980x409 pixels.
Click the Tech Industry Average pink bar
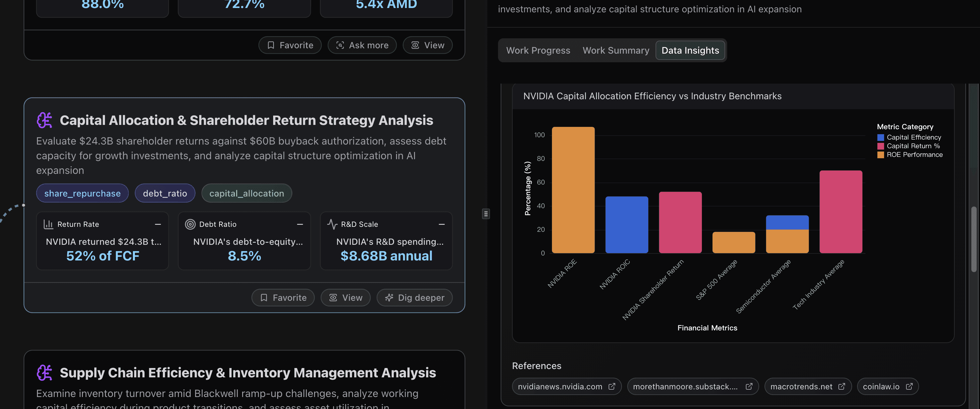841,211
